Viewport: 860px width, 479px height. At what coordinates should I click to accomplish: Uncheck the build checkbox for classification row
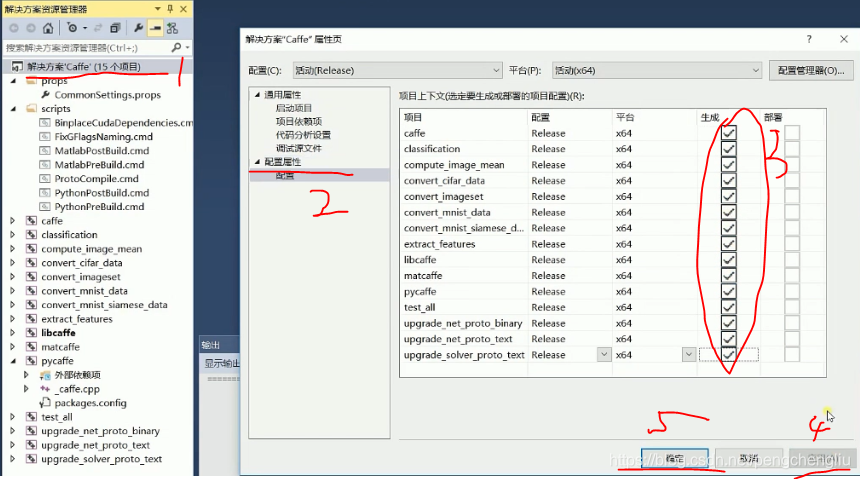(x=728, y=149)
